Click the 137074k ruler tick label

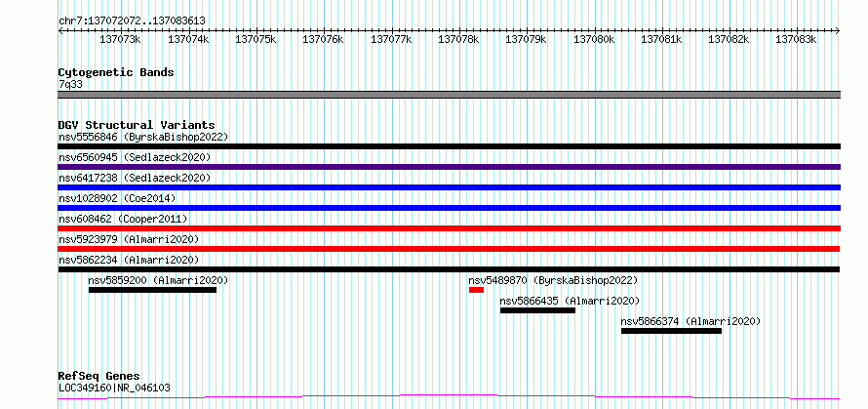coord(188,39)
